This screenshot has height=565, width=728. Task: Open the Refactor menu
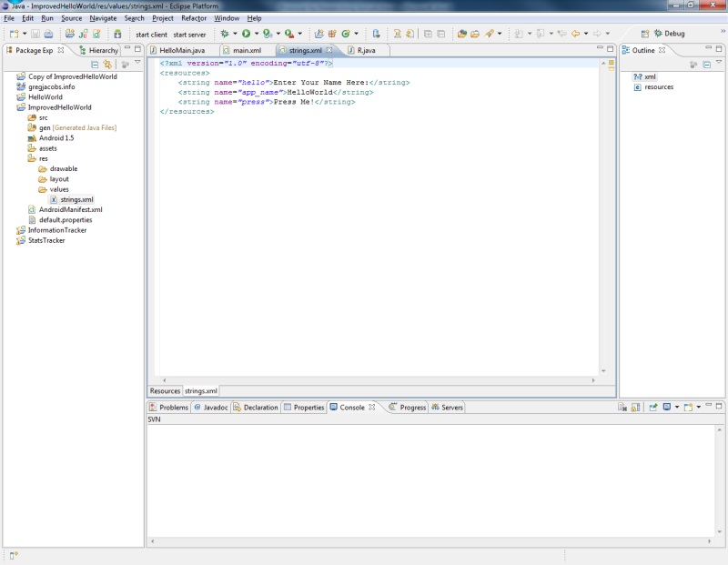(194, 18)
